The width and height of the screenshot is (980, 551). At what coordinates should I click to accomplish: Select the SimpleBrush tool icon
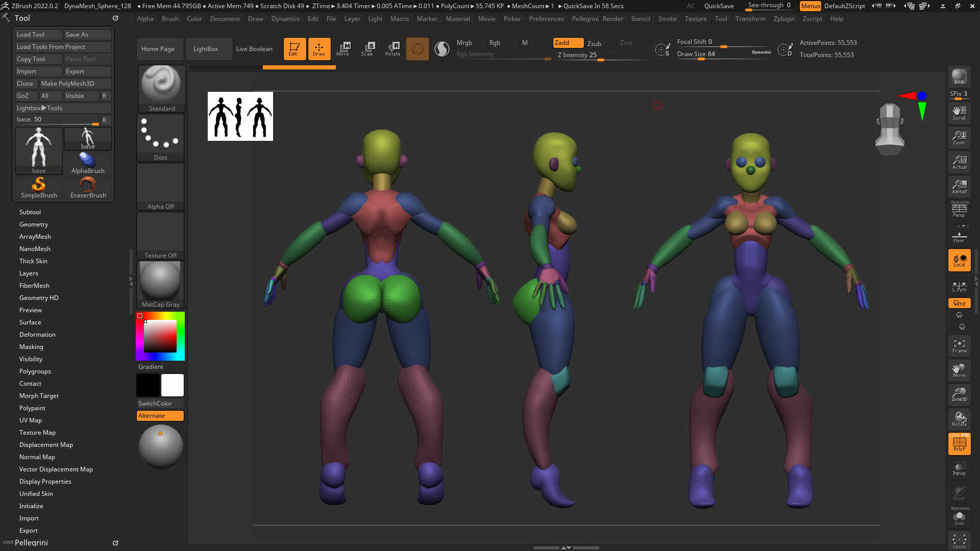coord(39,188)
